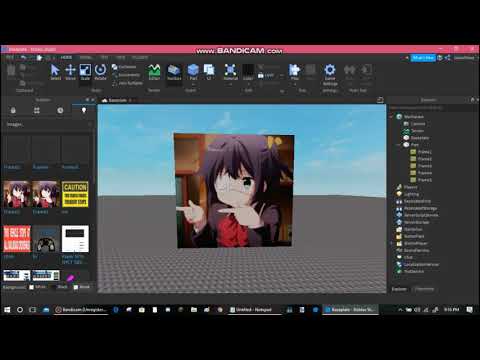Viewport: 480px width, 360px height.
Task: Maximize viewport icon at top-right of scene
Action: click(380, 100)
